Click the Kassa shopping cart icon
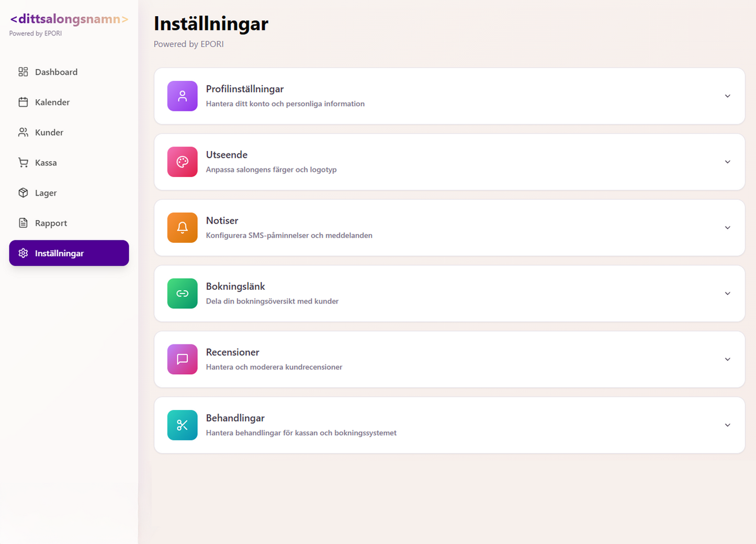Viewport: 756px width, 544px height. [23, 163]
